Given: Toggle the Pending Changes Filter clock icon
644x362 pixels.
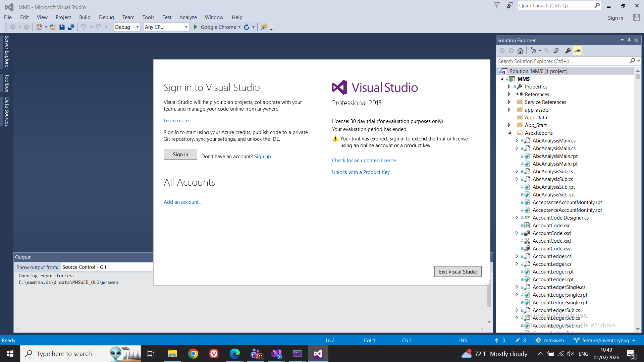Looking at the screenshot, I should [534, 51].
